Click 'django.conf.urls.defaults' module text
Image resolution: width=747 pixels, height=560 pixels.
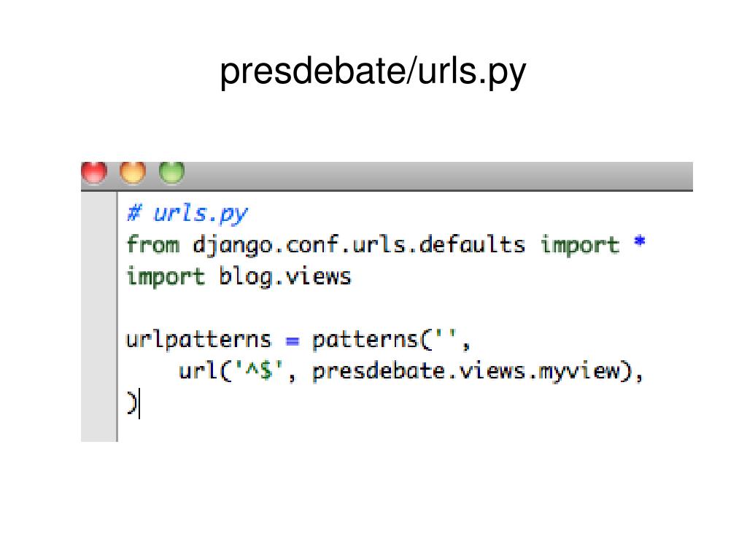point(359,246)
